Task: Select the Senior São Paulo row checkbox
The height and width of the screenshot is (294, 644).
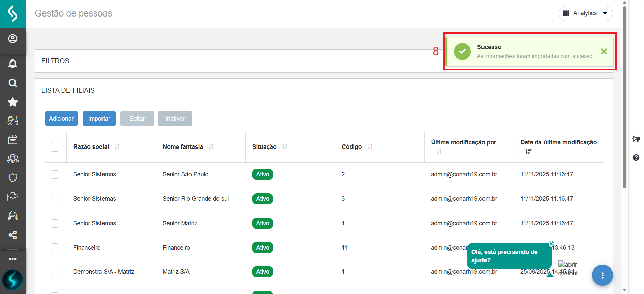Action: 55,174
